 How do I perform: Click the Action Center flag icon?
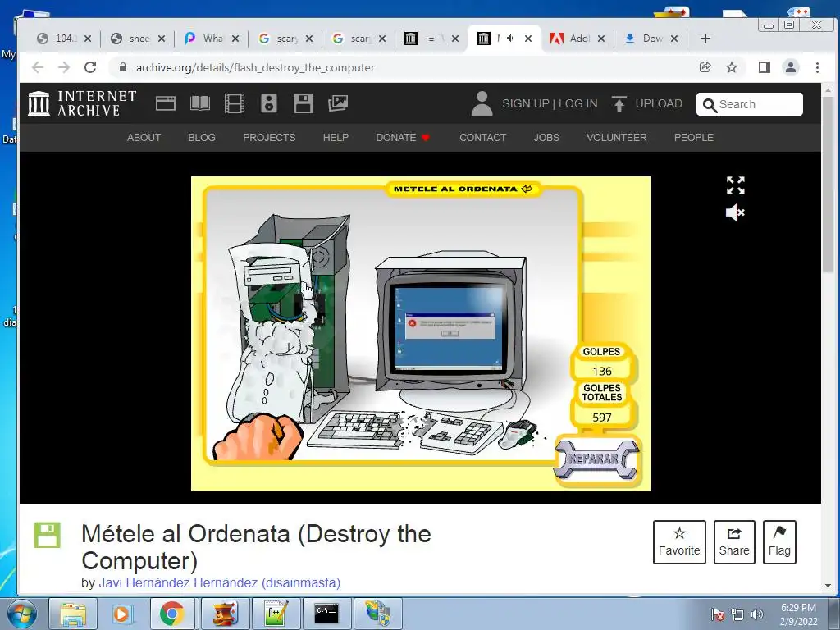pos(717,614)
